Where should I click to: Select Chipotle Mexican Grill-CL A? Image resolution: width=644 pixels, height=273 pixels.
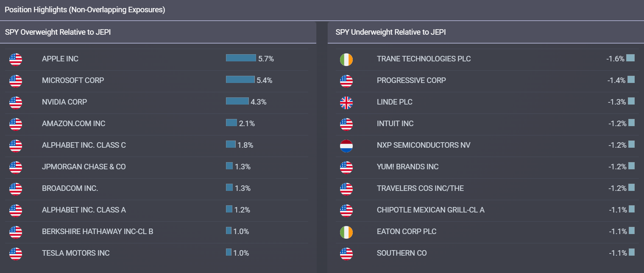pyautogui.click(x=430, y=210)
